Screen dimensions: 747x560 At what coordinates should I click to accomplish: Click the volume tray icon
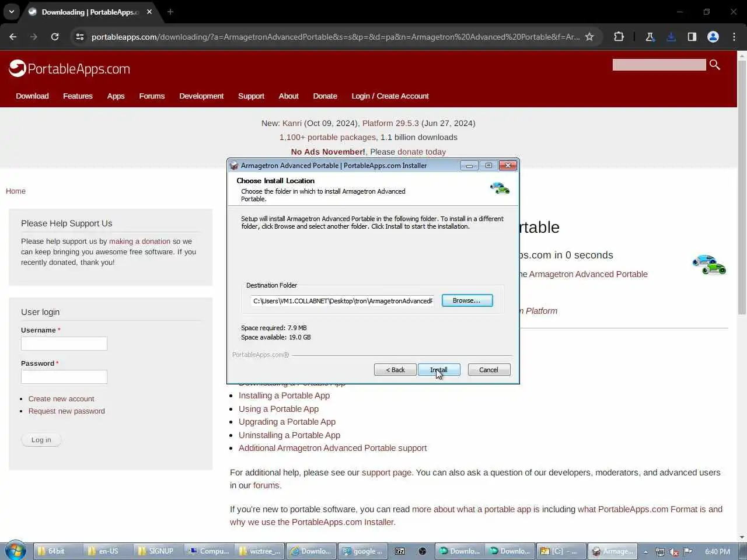tap(674, 551)
